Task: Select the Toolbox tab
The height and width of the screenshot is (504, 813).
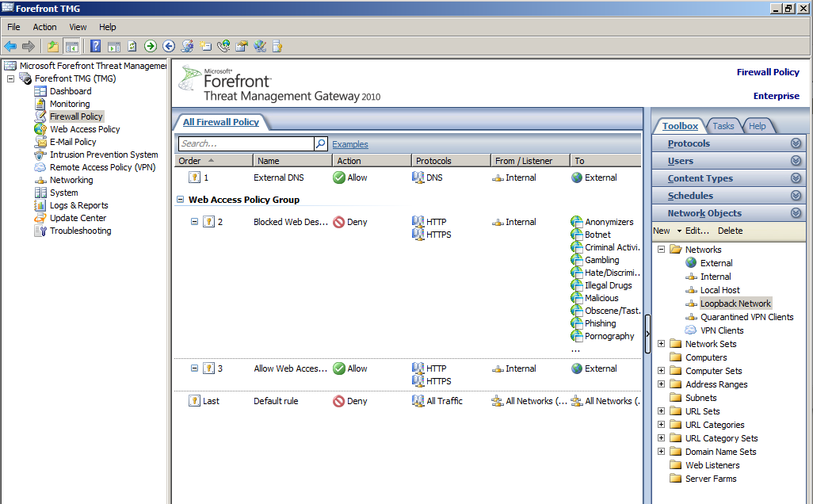Action: [x=680, y=126]
